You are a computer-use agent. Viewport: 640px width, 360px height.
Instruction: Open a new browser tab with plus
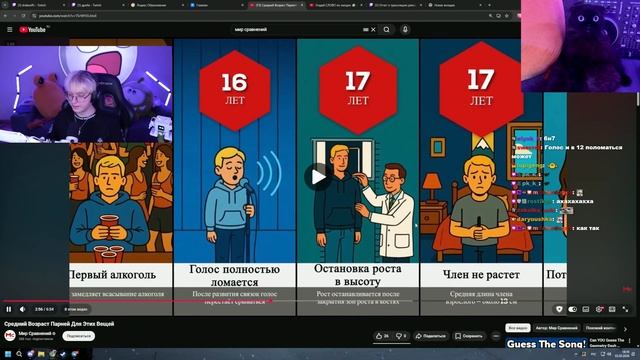tap(489, 5)
